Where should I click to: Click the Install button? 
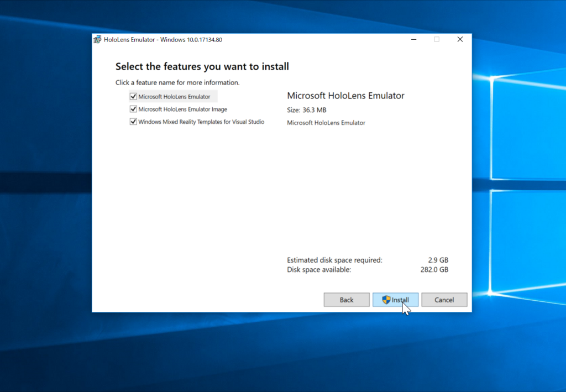395,300
